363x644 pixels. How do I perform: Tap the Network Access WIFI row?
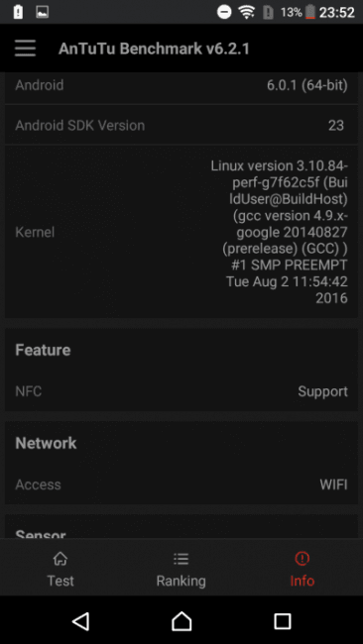[x=181, y=484]
